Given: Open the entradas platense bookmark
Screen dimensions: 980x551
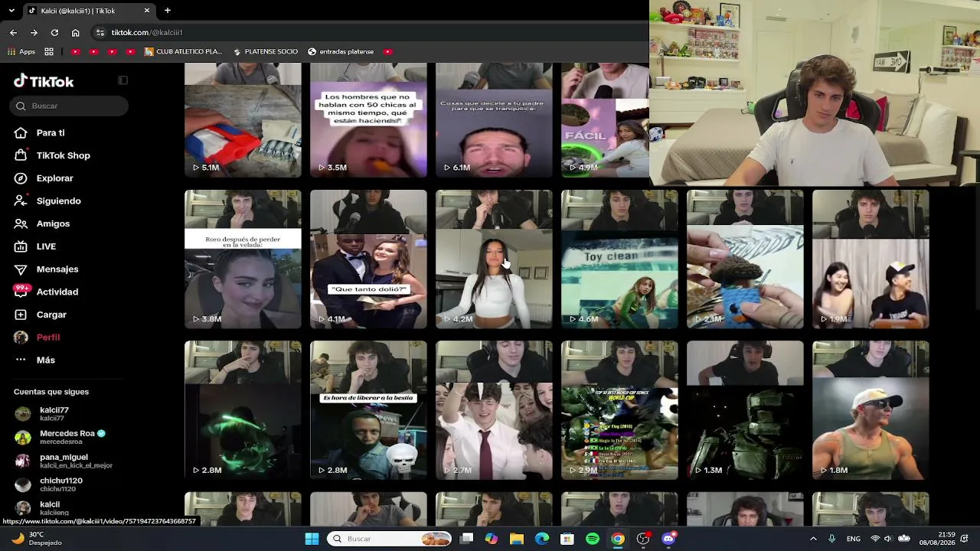Looking at the screenshot, I should click(341, 51).
